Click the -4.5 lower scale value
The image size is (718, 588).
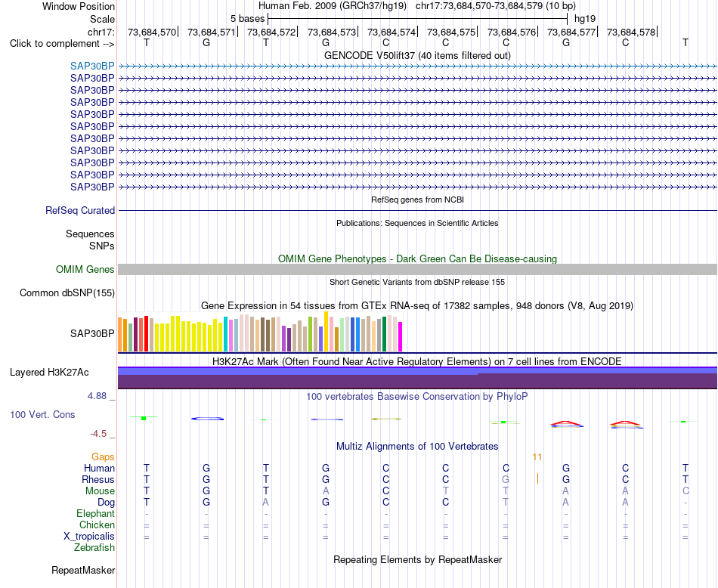98,434
